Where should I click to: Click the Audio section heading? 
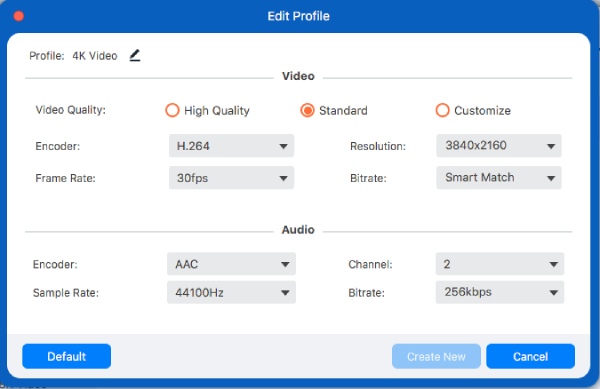298,229
